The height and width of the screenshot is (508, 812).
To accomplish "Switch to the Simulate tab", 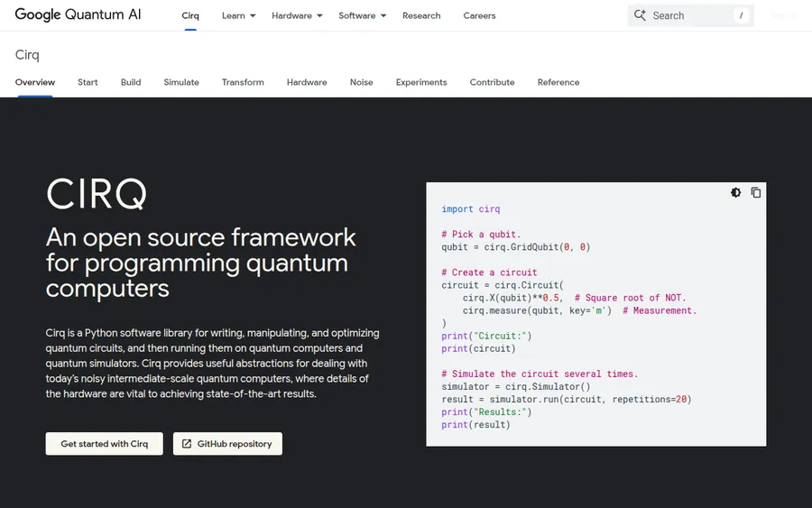I will [181, 82].
